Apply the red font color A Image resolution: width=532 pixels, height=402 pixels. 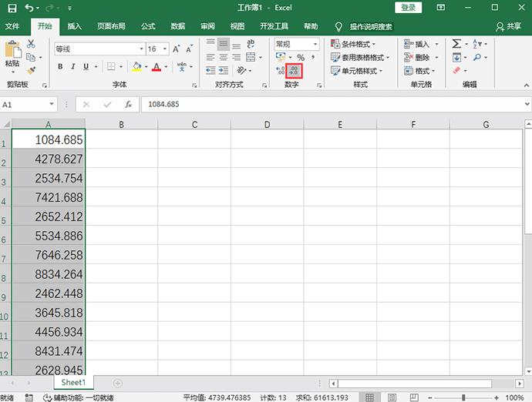[x=156, y=66]
